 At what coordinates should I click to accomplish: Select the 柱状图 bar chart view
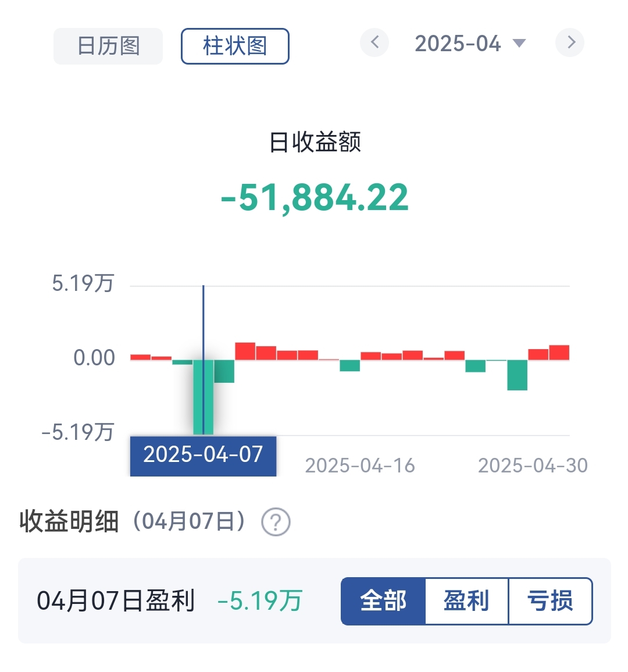pos(235,46)
